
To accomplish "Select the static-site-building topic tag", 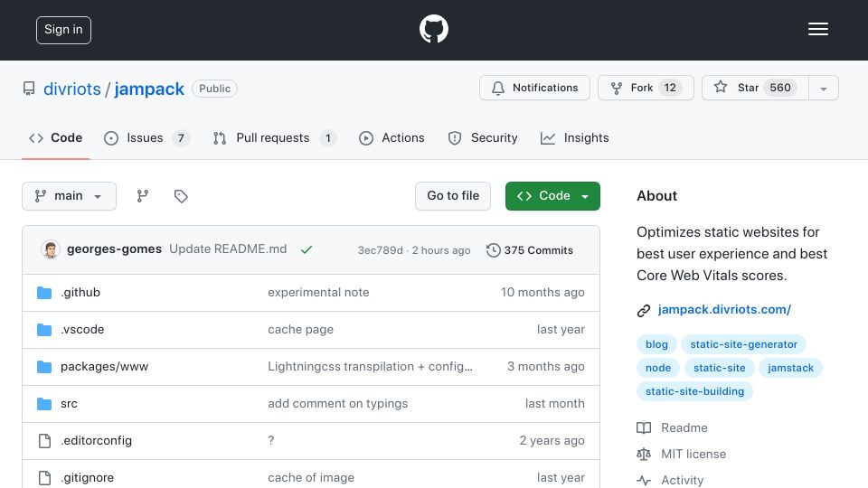I will (694, 391).
